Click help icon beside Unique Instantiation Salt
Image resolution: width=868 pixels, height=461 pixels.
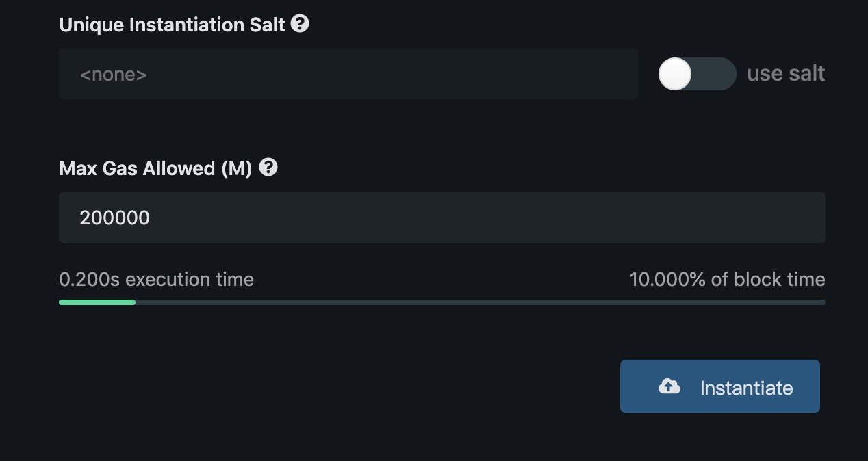pyautogui.click(x=300, y=24)
